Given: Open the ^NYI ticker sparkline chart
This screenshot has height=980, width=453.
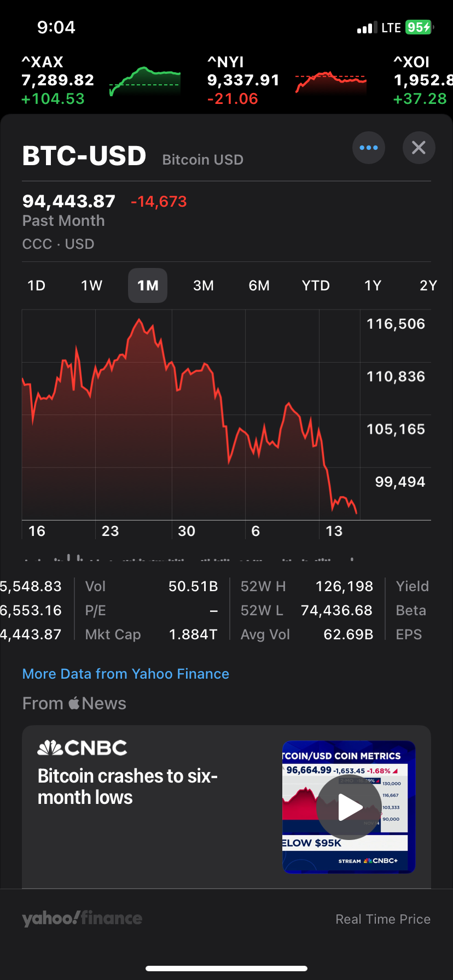Looking at the screenshot, I should click(330, 81).
